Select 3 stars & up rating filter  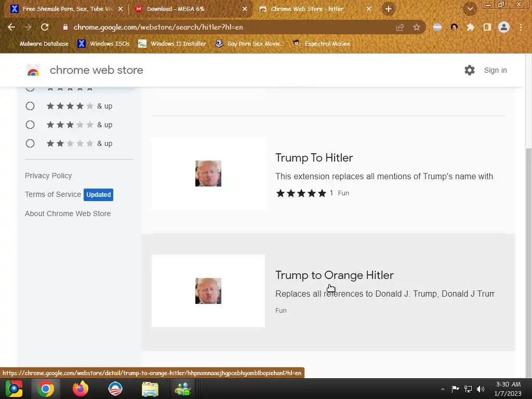click(x=30, y=125)
